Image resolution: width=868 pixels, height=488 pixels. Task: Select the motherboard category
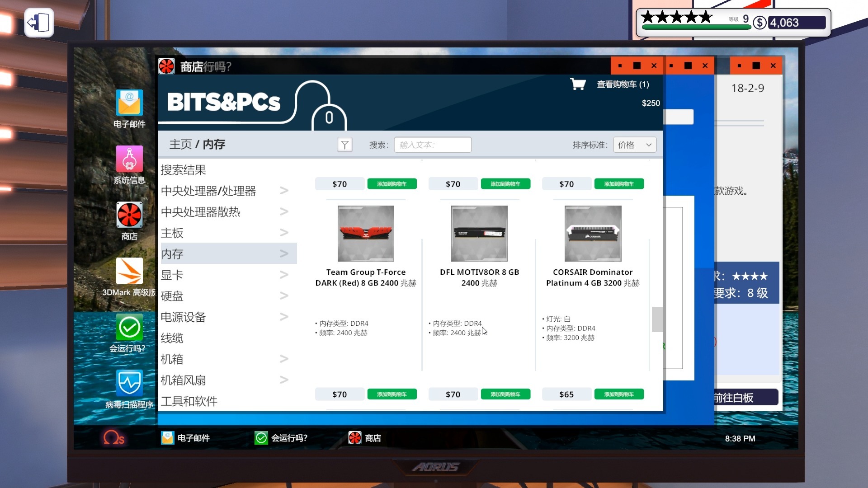tap(172, 233)
